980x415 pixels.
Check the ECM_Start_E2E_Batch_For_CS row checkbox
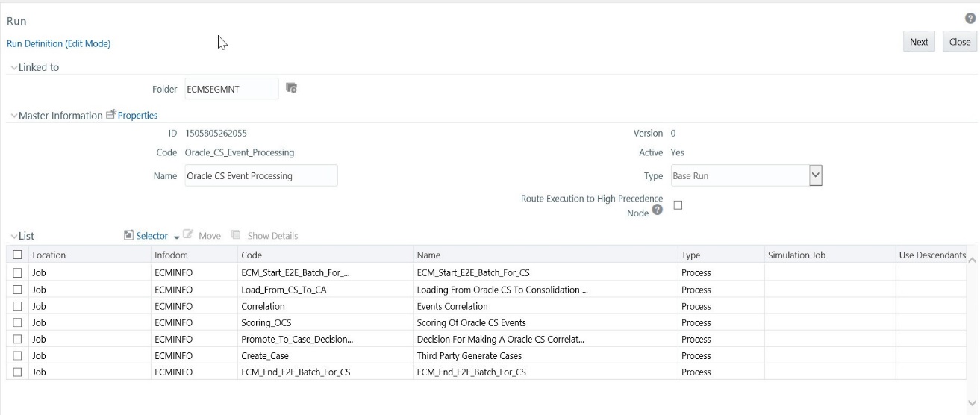click(x=17, y=272)
